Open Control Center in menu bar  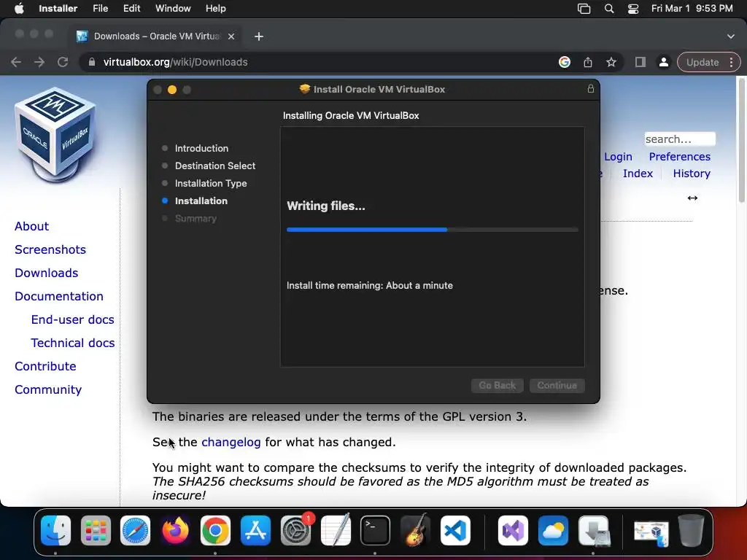point(633,9)
